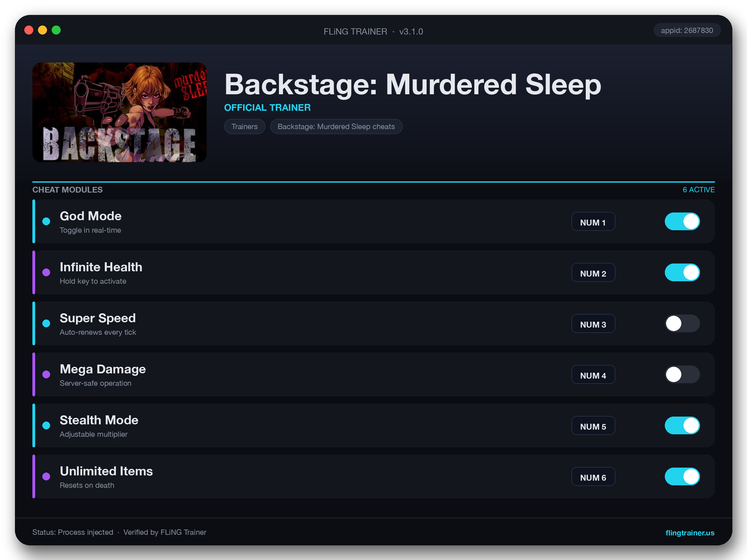Disable the Unlimited Items toggle
The image size is (747, 560).
[682, 476]
